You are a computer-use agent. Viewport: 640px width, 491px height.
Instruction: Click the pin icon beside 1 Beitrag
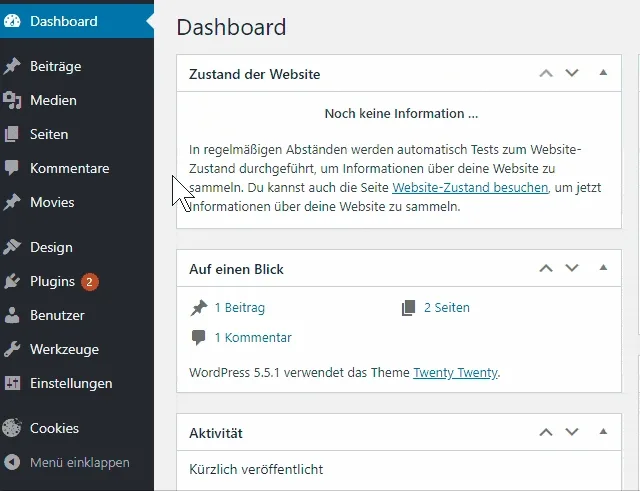[x=199, y=308]
